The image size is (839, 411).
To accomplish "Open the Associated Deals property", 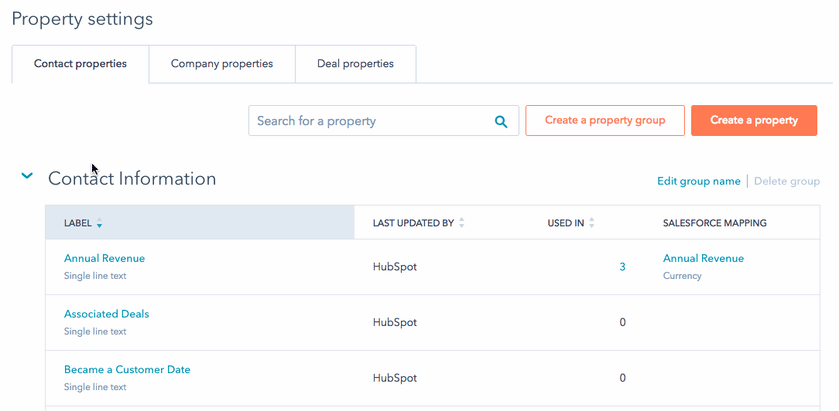I will (106, 314).
